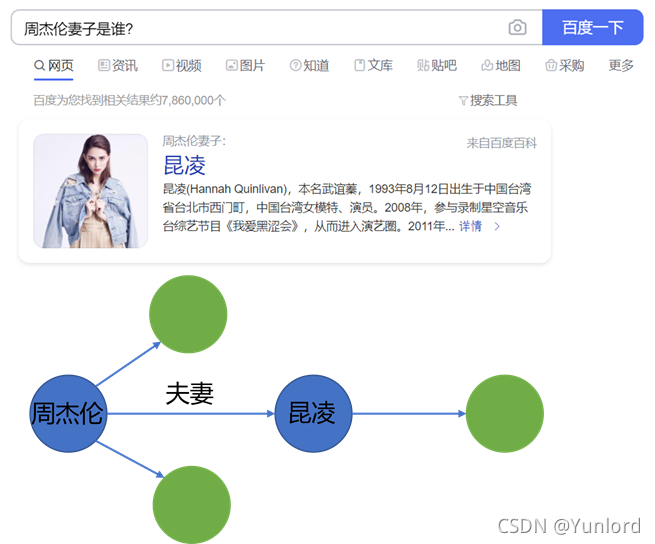Click the result count text 7,860,000个
The width and height of the screenshot is (655, 544).
[x=193, y=100]
